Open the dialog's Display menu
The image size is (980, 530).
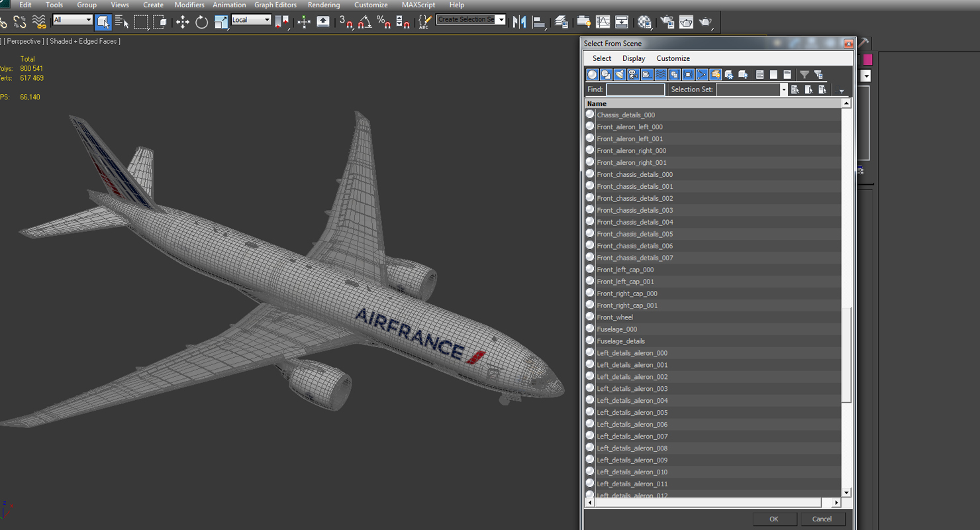[634, 58]
